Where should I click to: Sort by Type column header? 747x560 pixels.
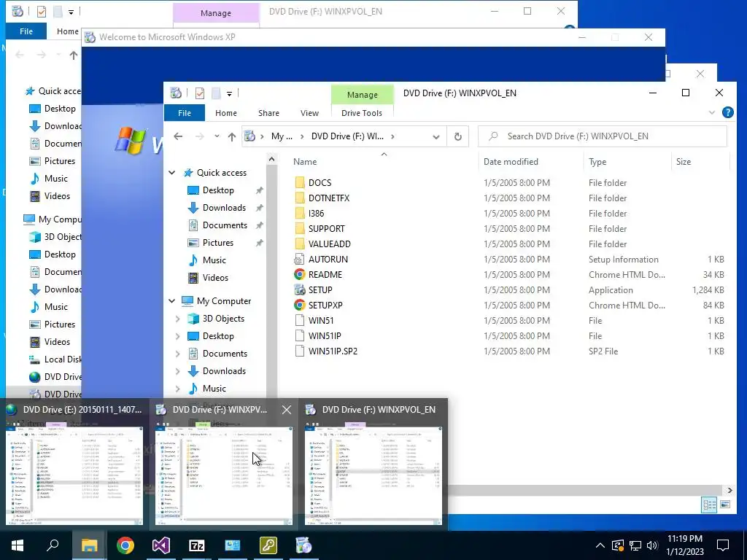pyautogui.click(x=597, y=162)
